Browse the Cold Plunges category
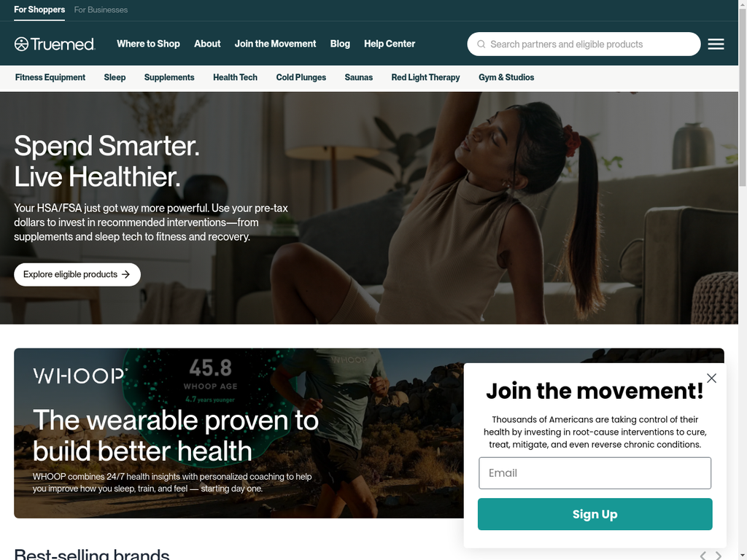 (301, 77)
